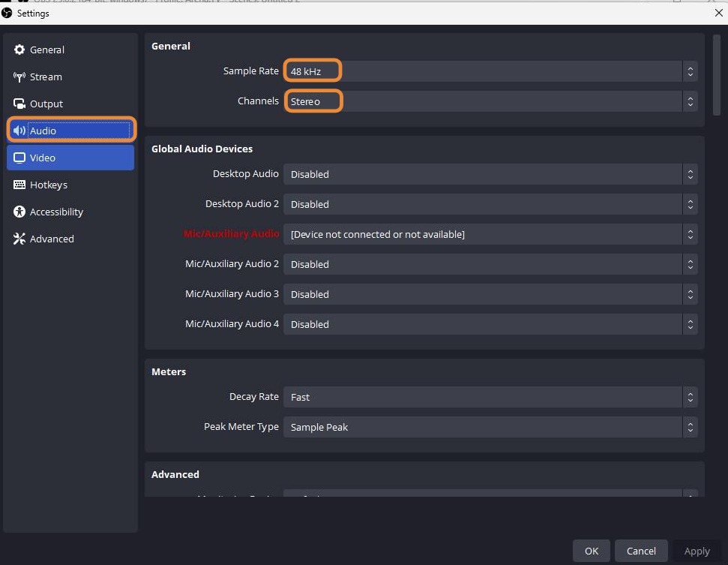The width and height of the screenshot is (728, 565).
Task: Click the Cancel button
Action: point(641,551)
